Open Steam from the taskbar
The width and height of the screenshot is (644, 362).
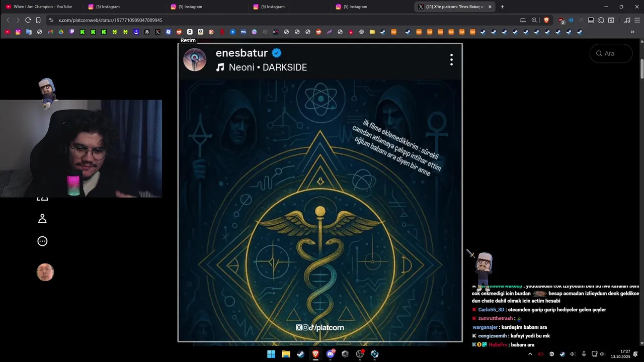[300, 354]
